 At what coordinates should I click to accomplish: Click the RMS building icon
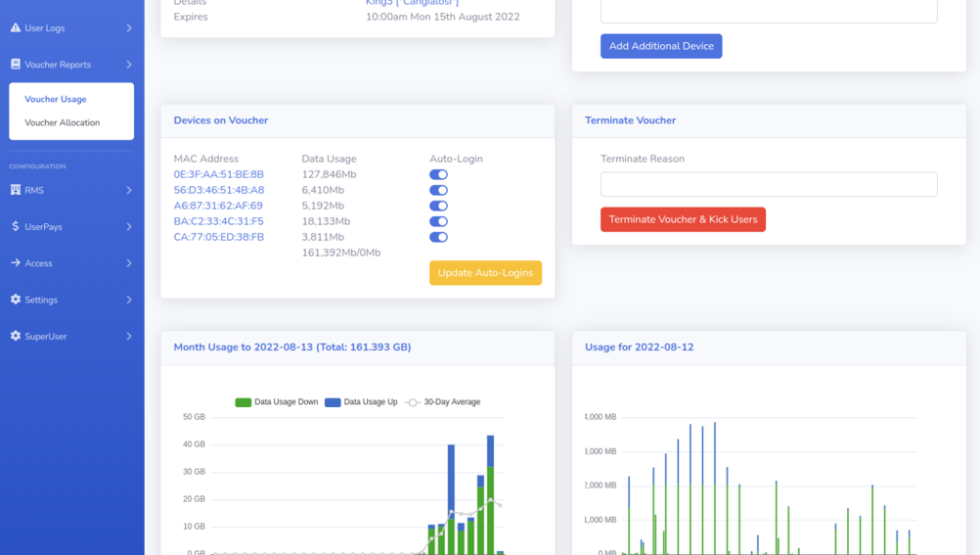pyautogui.click(x=16, y=190)
